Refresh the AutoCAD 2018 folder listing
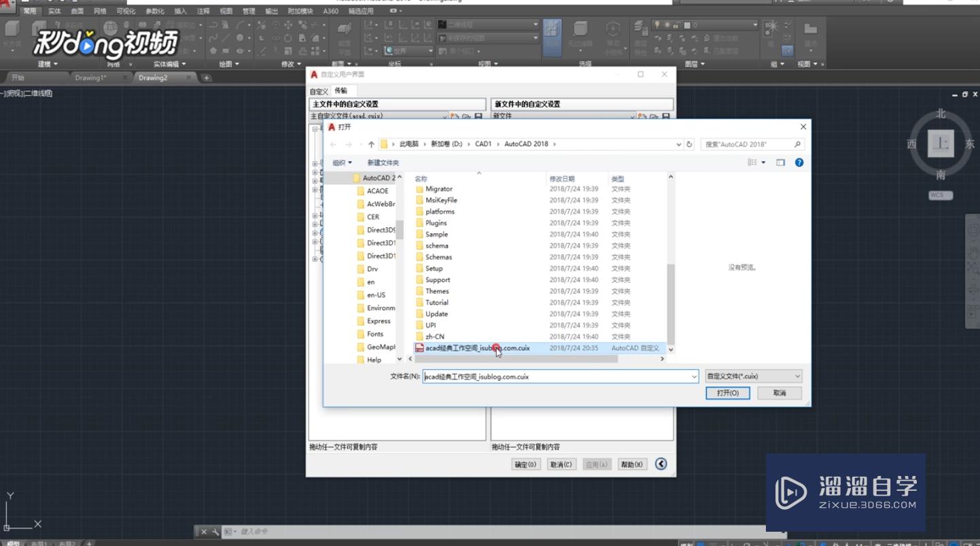Screen dimensions: 980x546 click(689, 144)
